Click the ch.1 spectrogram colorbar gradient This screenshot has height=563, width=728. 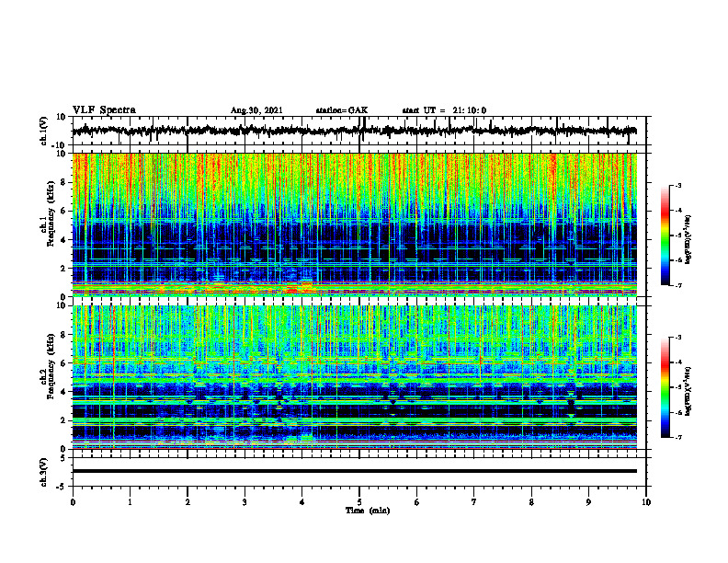click(x=665, y=236)
